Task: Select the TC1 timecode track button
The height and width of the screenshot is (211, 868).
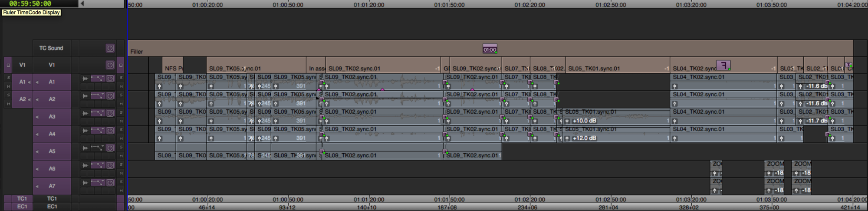Action: tap(52, 198)
